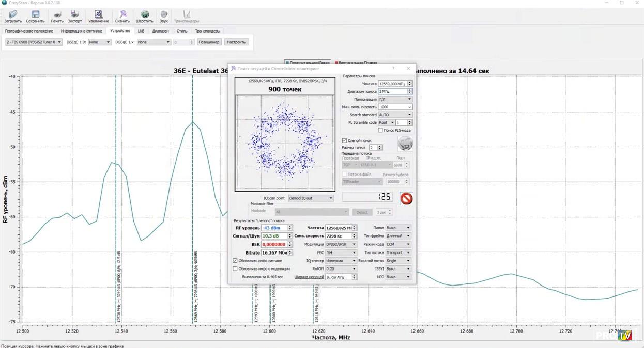
Task: Click the Частота 12569,000 МГц input field
Action: (x=392, y=84)
